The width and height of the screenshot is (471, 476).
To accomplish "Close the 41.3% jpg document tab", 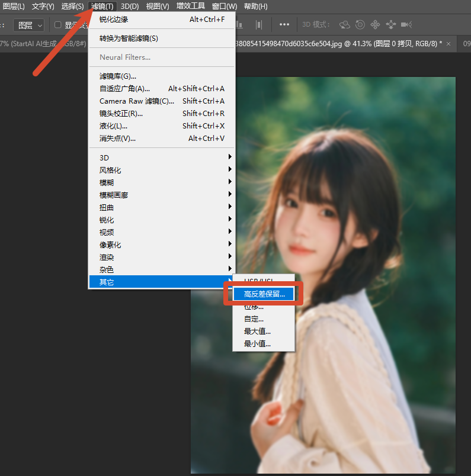I will coord(448,44).
